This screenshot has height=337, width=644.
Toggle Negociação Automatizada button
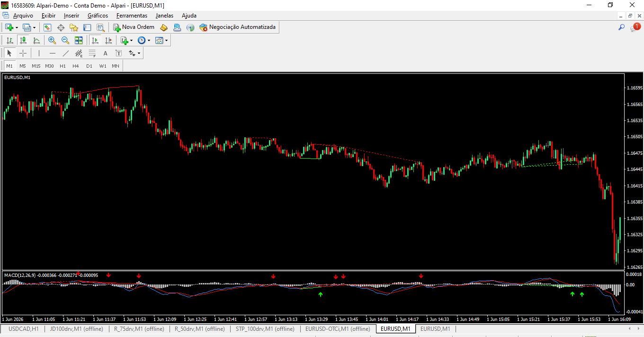click(238, 27)
